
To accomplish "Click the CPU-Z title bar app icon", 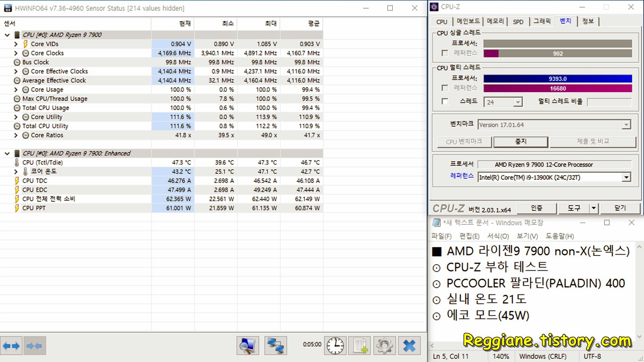I will coord(434,7).
